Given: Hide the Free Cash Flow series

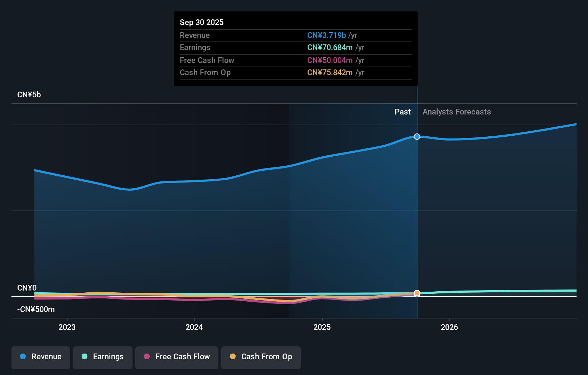Looking at the screenshot, I should point(177,357).
